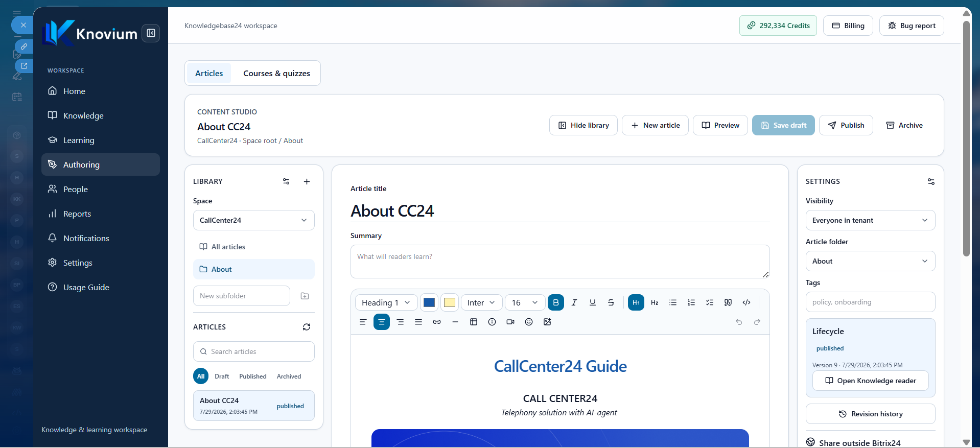Open Reports in the sidebar
Screen dimensions: 980x448
pos(101,214)
